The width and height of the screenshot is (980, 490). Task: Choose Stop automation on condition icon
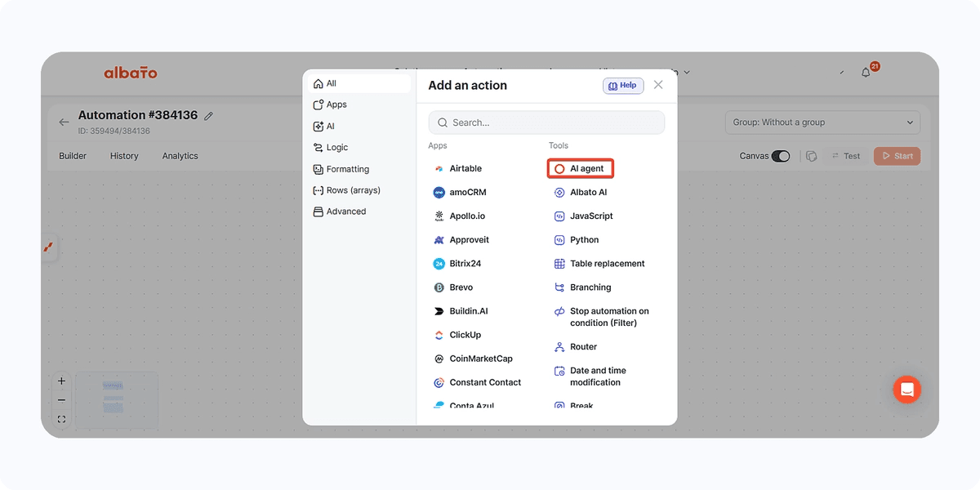559,312
